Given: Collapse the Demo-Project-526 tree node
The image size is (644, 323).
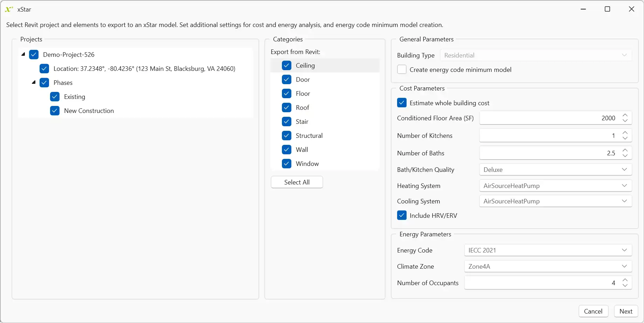Looking at the screenshot, I should pos(23,54).
